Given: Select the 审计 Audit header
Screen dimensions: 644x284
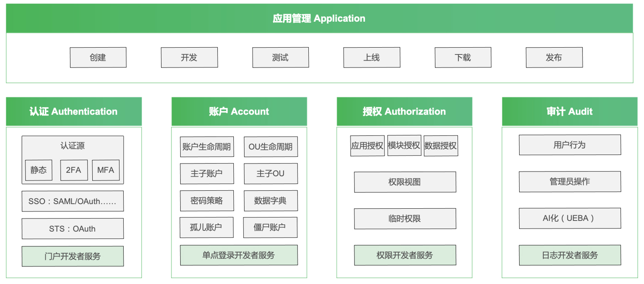Looking at the screenshot, I should (569, 112).
